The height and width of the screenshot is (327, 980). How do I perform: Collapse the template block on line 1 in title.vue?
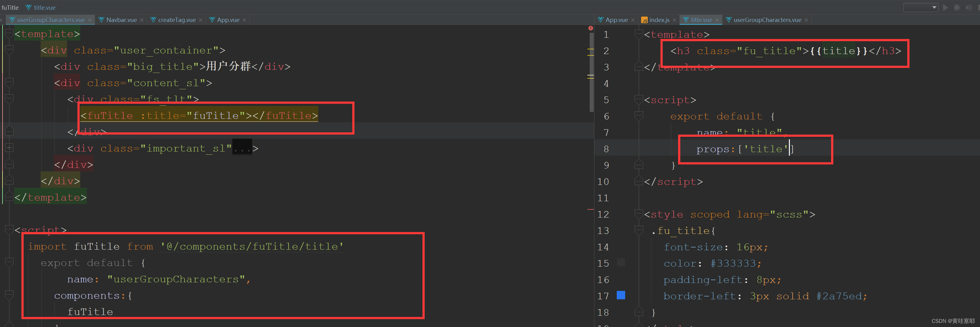[x=639, y=34]
